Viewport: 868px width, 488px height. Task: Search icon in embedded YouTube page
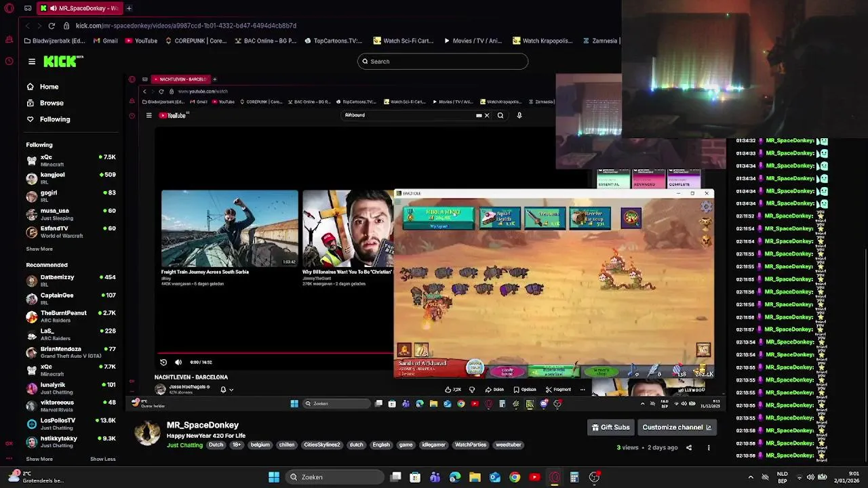(x=500, y=115)
